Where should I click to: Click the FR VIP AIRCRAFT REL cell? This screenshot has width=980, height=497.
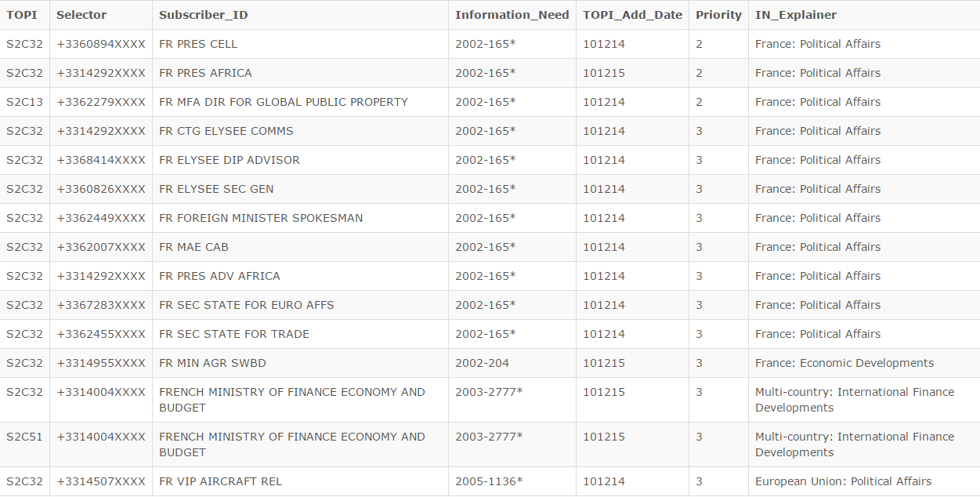pos(221,481)
